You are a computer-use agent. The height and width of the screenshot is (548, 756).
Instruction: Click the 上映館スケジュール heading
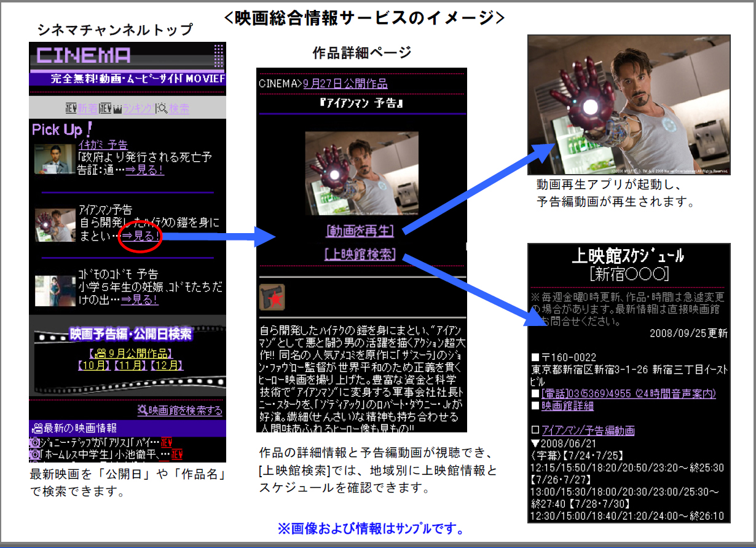(x=628, y=256)
